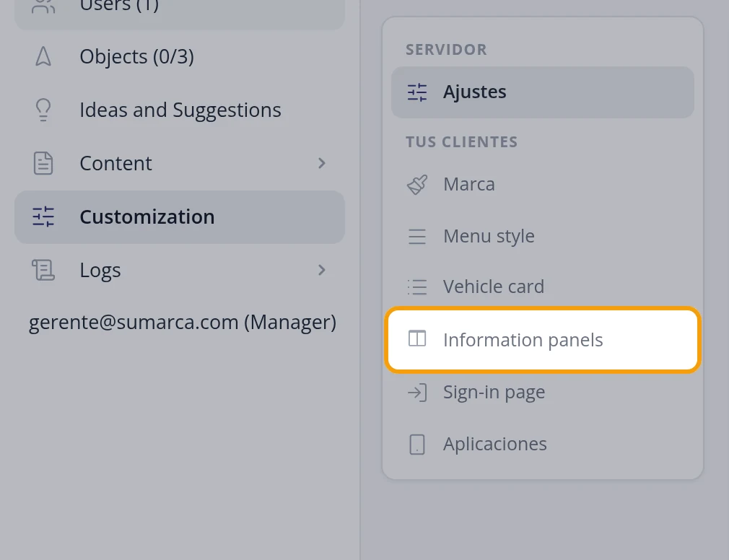
Task: Expand the Content submenu chevron
Action: [x=321, y=163]
